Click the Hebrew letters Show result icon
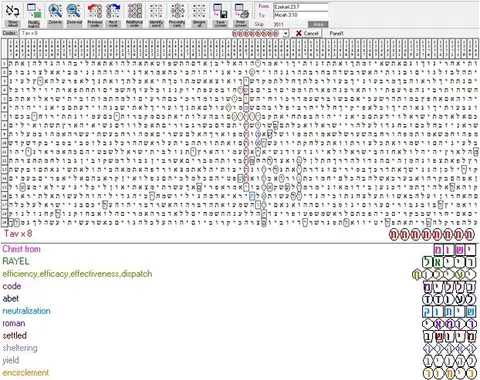The width and height of the screenshot is (480, 380). coord(13,14)
